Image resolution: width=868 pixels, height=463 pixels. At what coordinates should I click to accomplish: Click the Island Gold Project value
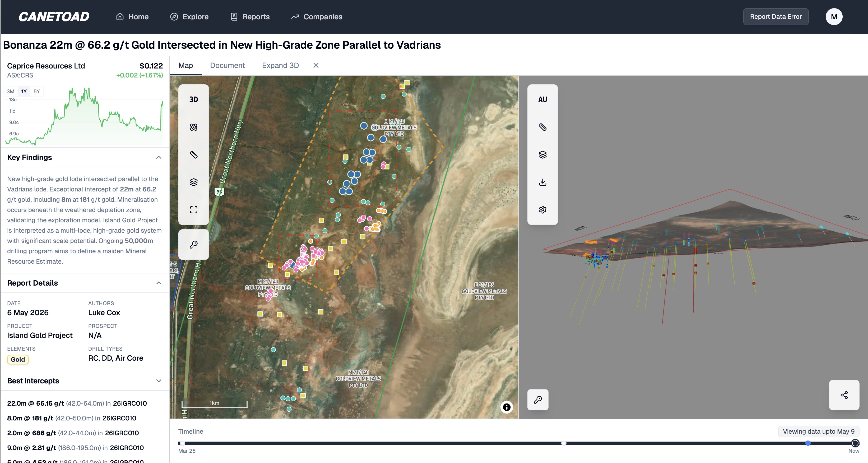click(40, 336)
